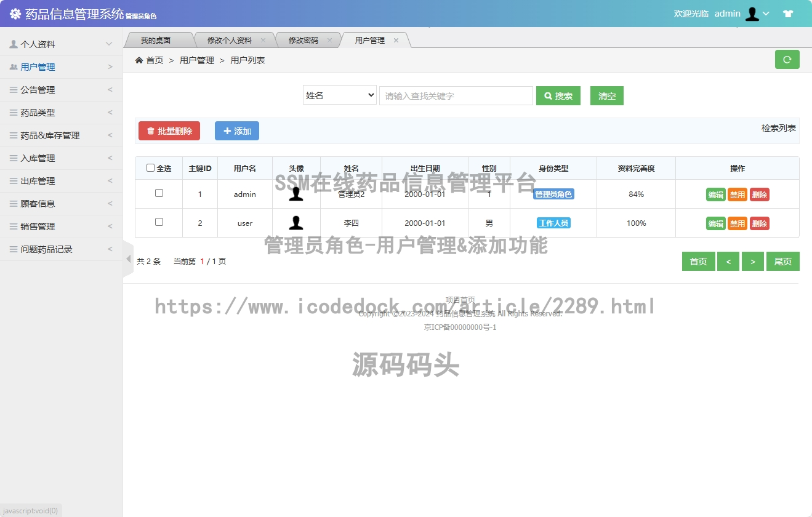The image size is (812, 517).
Task: Click the home icon in breadcrumb
Action: point(139,60)
